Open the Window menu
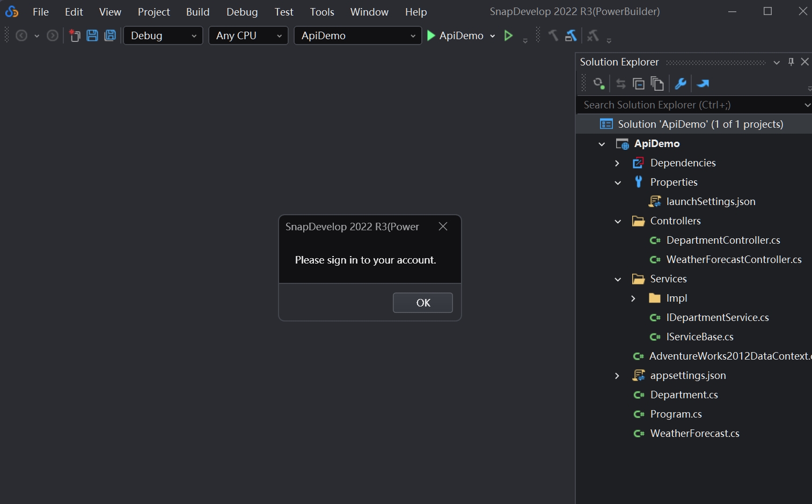The image size is (812, 504). (369, 12)
